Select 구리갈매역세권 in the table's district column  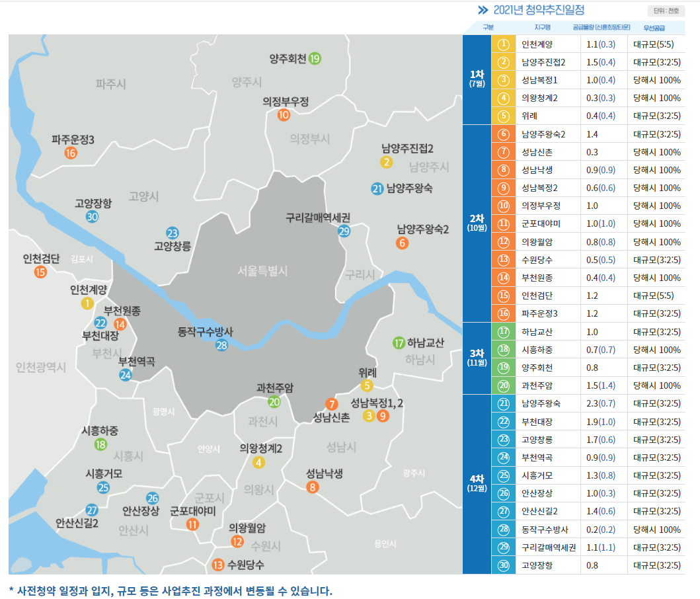(x=549, y=547)
